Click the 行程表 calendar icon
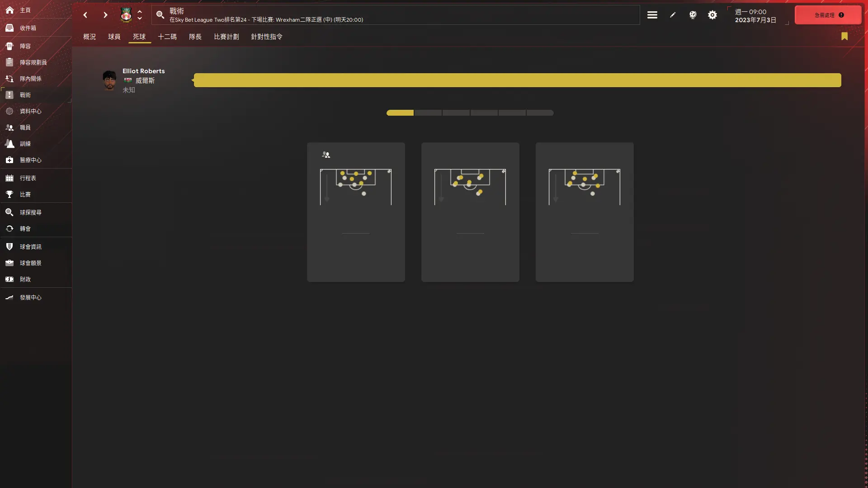 pyautogui.click(x=9, y=178)
